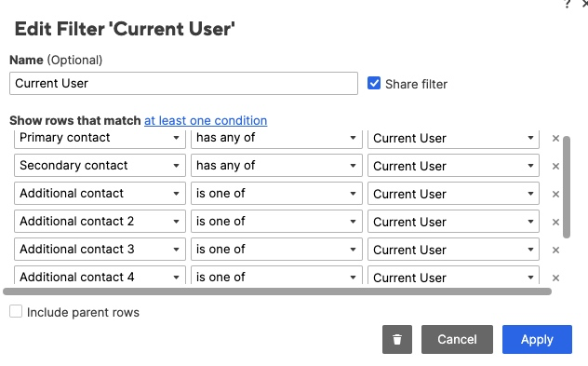
Task: Click the 'at least one condition' link
Action: (206, 120)
